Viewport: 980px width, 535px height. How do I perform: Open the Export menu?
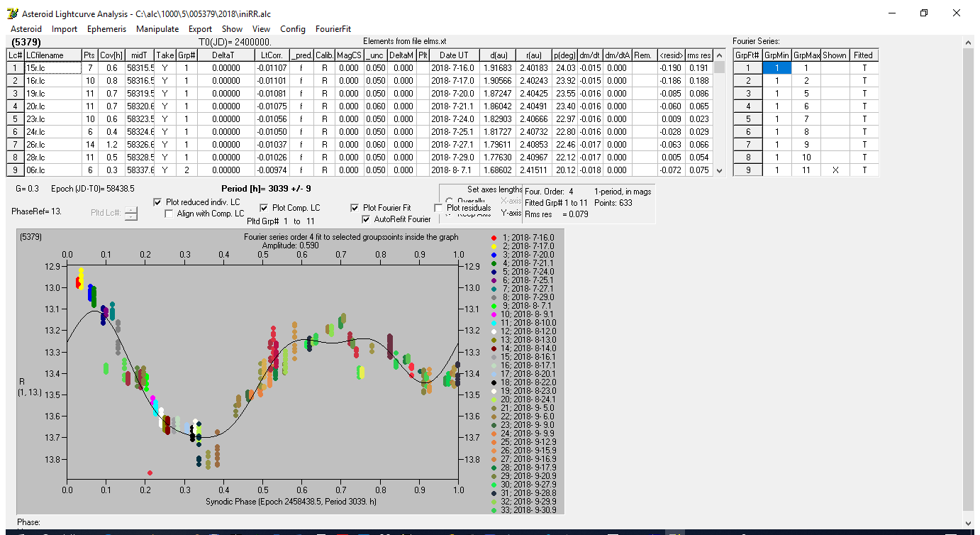200,29
